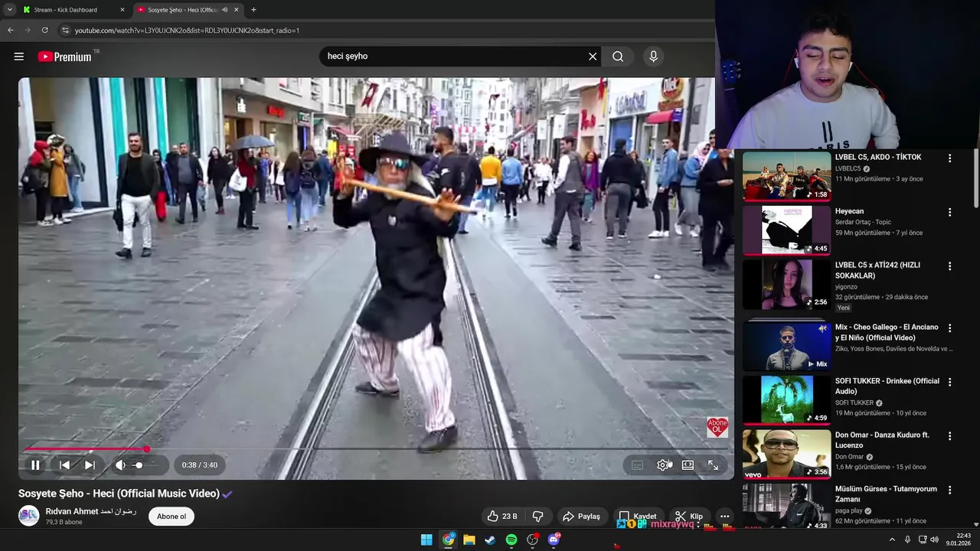Pause the video
The width and height of the screenshot is (980, 551).
(35, 465)
